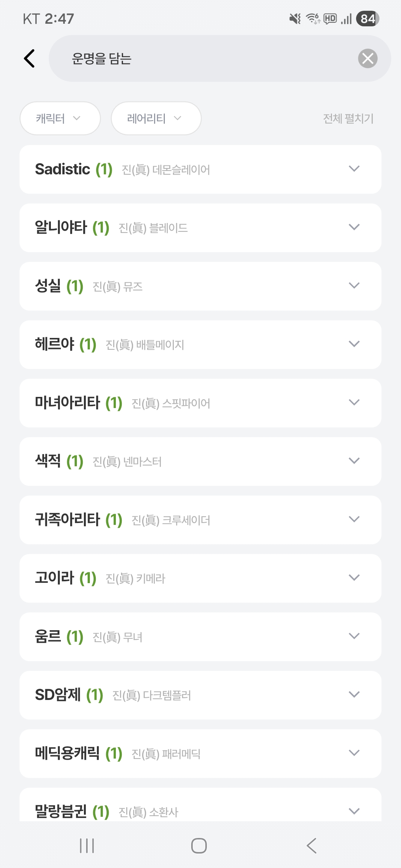Open the 캐릭터 filter dropdown
Screen dimensions: 401x868
60,118
